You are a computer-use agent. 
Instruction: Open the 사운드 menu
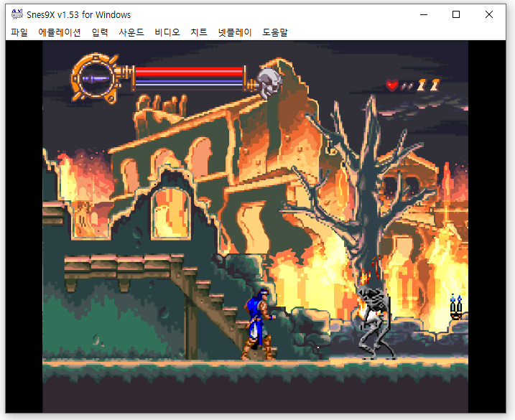click(x=131, y=32)
